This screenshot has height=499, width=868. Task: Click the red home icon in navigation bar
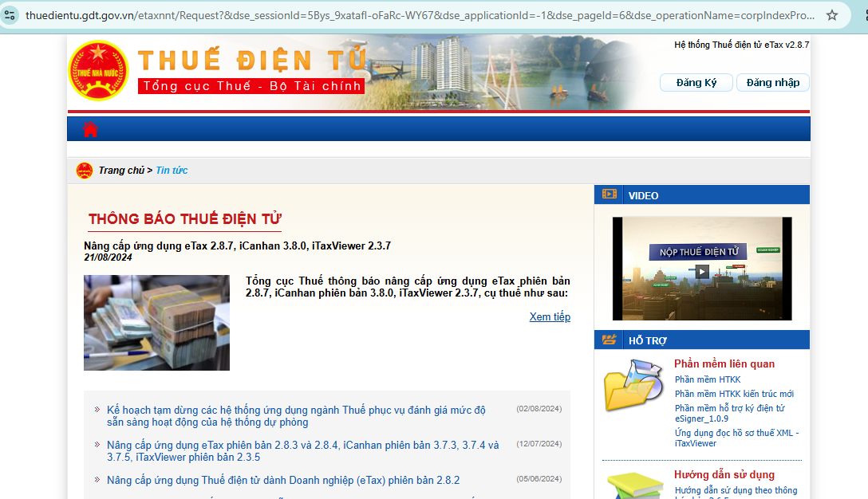tap(90, 129)
